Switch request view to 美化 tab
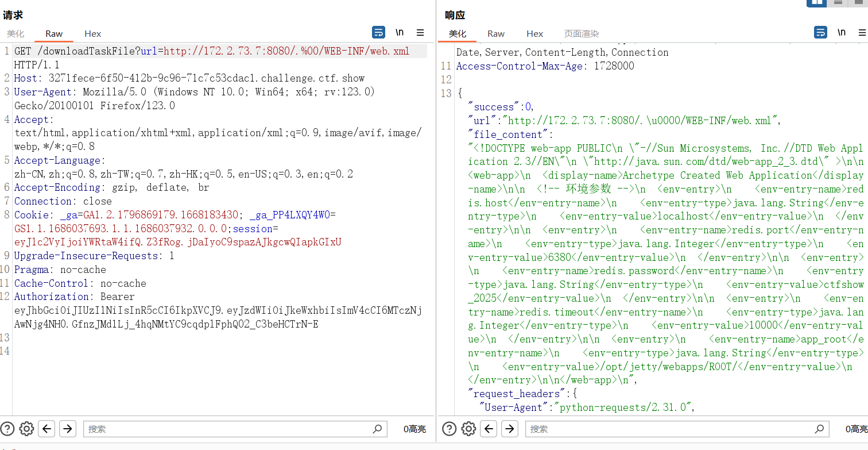Image resolution: width=868 pixels, height=450 pixels. (x=15, y=34)
